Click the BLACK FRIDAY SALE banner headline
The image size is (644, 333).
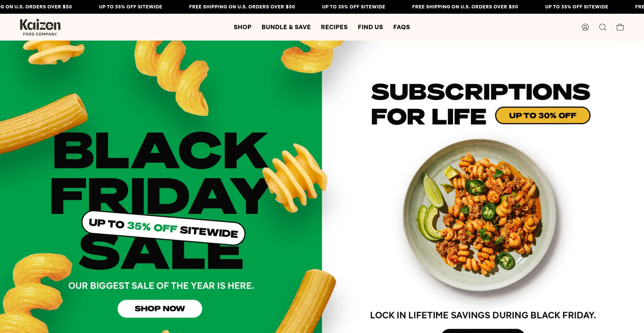158,200
